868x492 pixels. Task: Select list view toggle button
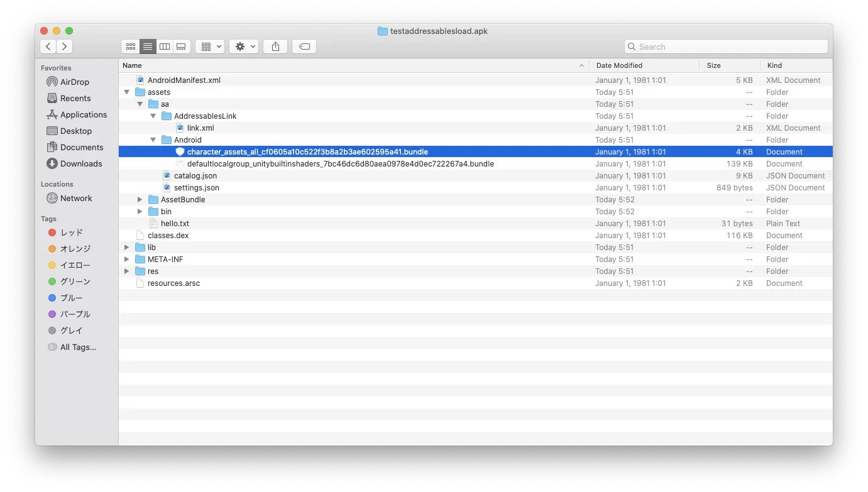tap(148, 46)
